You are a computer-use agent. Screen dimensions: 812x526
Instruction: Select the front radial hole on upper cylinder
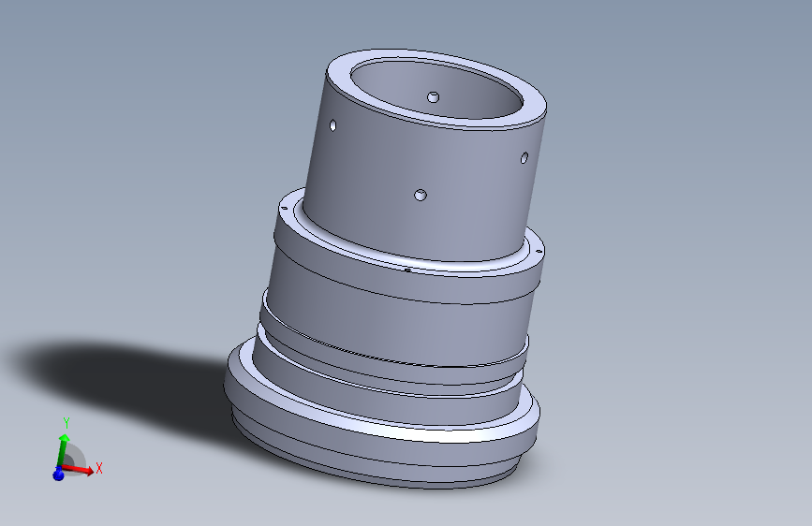tap(421, 196)
